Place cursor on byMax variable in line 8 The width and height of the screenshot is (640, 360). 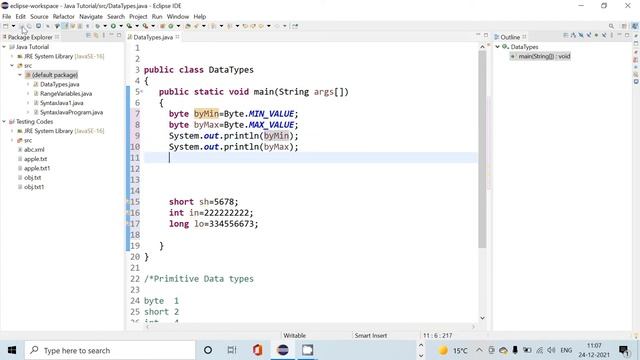[206, 125]
